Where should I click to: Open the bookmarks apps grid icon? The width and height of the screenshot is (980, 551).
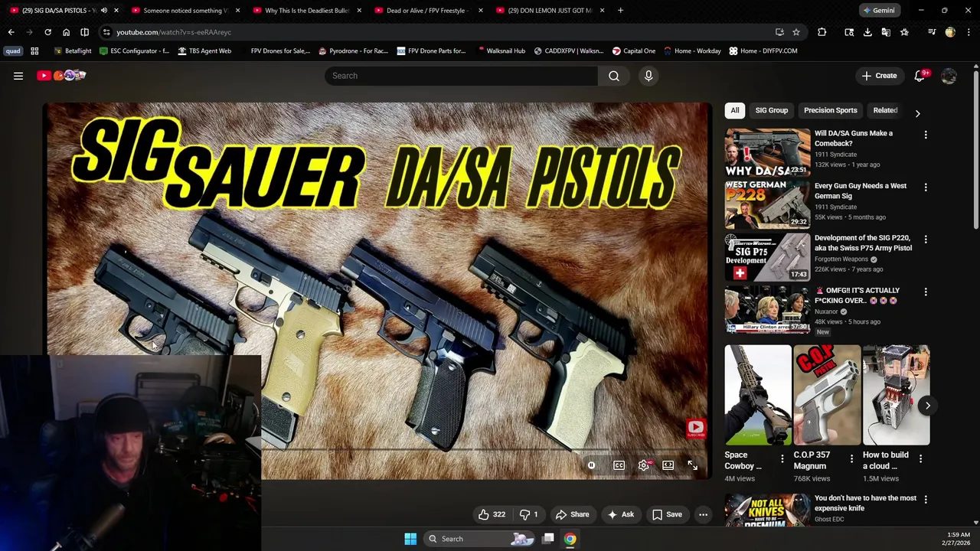[34, 51]
